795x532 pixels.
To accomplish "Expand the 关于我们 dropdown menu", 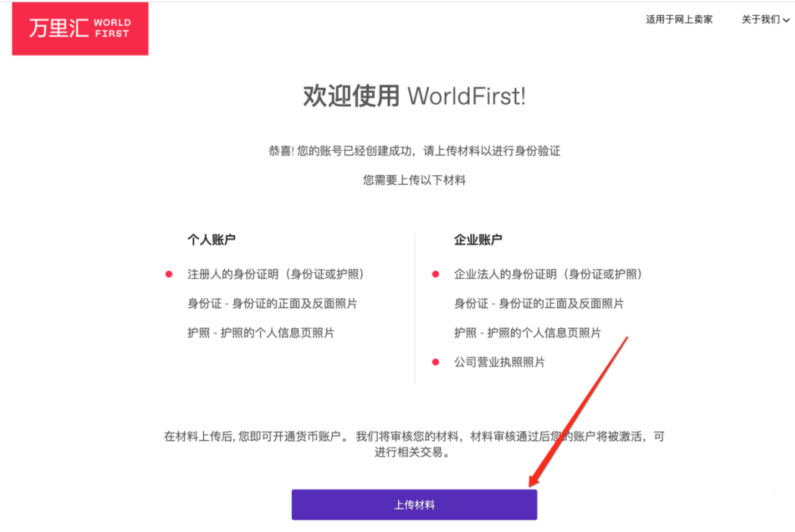I will 765,20.
